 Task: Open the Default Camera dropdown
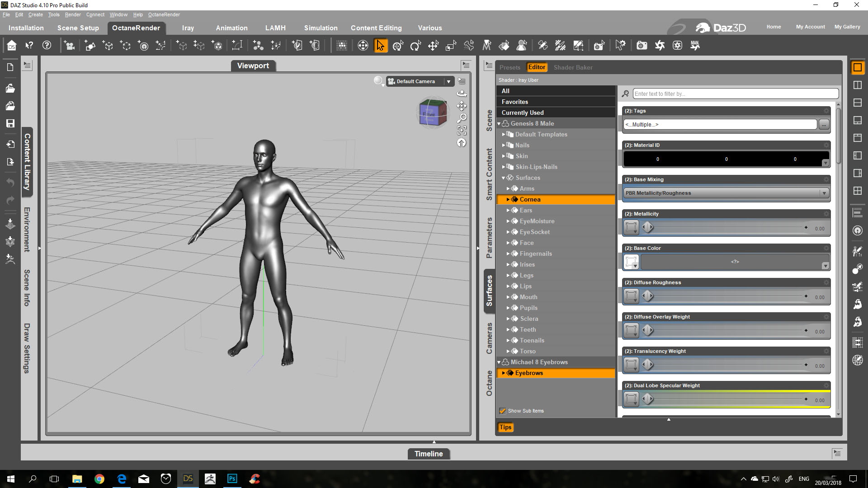pos(448,81)
